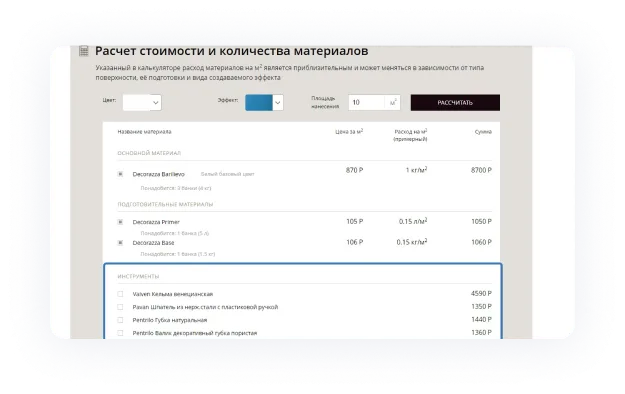Expand the Эффект dropdown arrow

[278, 102]
